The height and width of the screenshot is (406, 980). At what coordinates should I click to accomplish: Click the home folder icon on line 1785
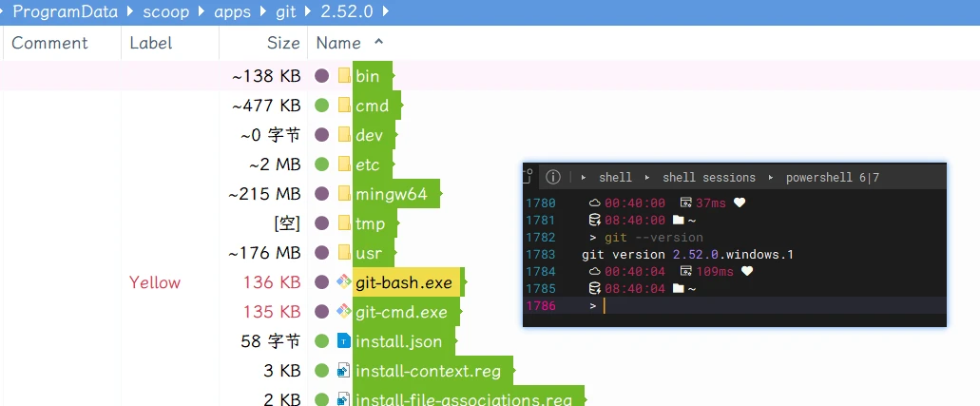click(678, 288)
